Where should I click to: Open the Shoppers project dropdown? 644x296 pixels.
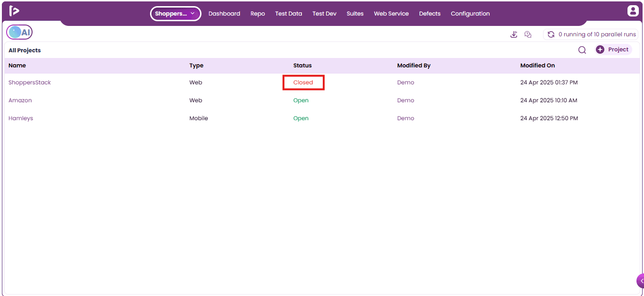point(176,14)
